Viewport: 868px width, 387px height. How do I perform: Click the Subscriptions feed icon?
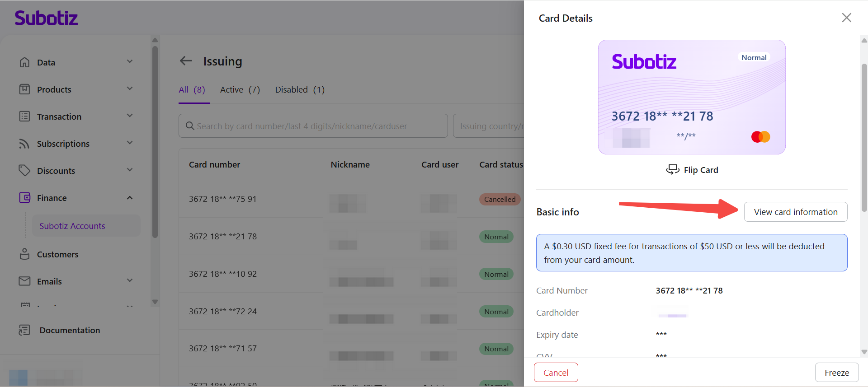(24, 144)
